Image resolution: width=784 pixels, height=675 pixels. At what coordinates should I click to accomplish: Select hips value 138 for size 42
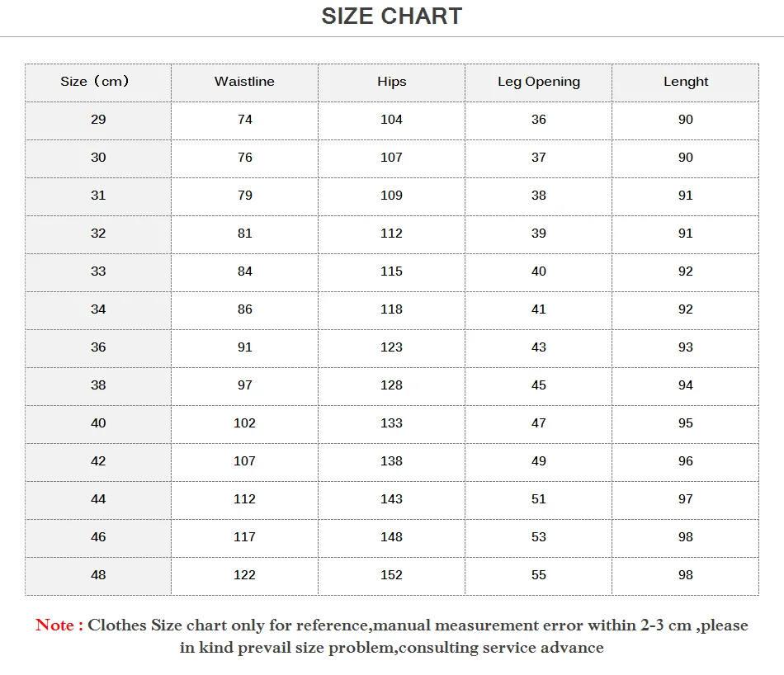click(x=391, y=461)
